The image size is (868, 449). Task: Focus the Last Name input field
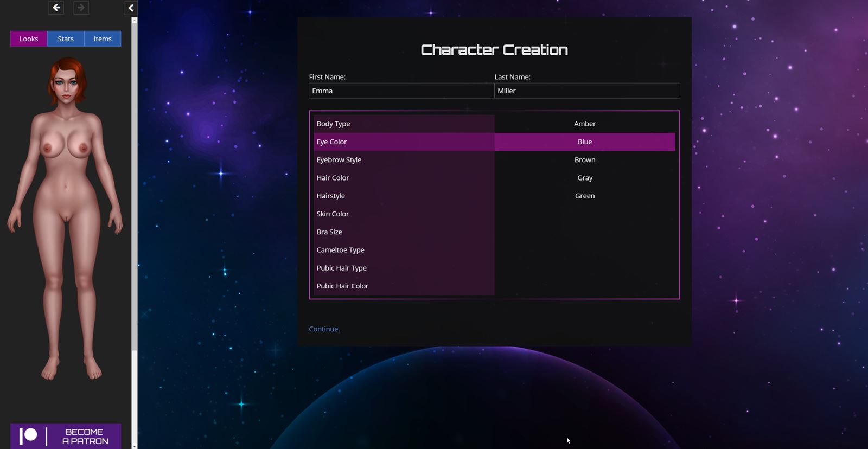point(587,91)
